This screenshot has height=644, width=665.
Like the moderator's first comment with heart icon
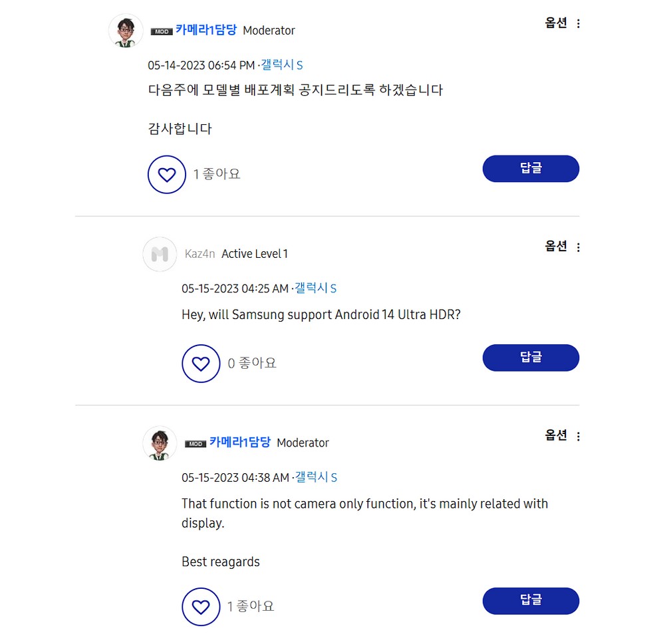point(166,174)
